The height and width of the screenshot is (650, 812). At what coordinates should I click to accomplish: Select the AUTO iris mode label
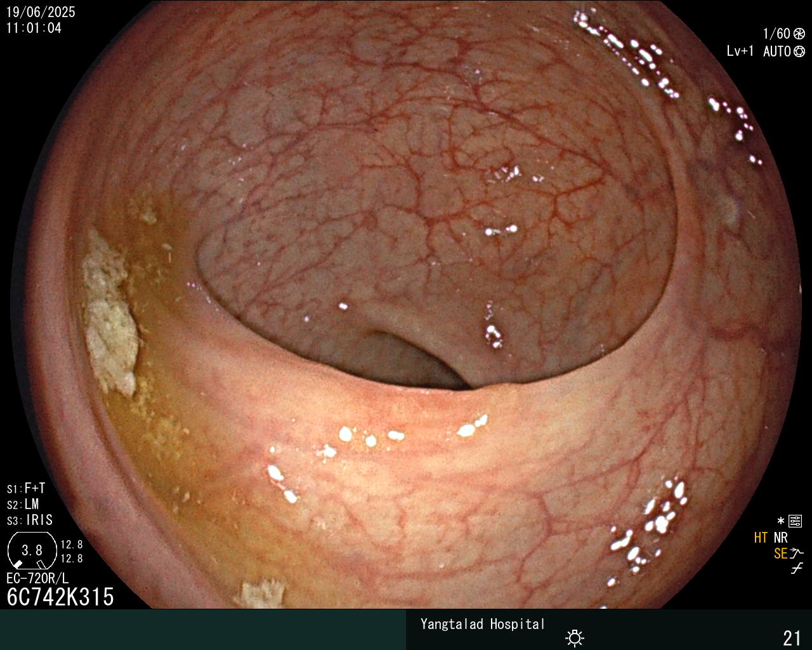pyautogui.click(x=776, y=51)
